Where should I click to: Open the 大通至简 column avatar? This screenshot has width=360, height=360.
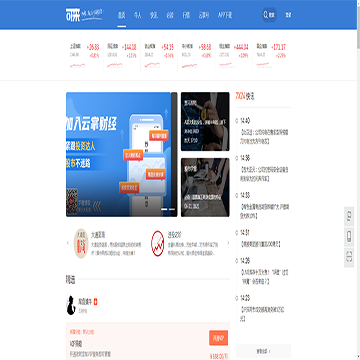(x=80, y=243)
